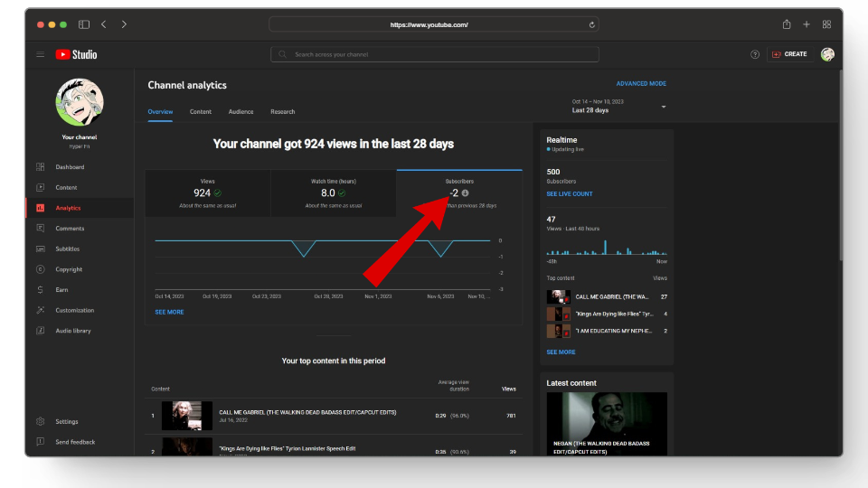Click in the channel search field
Viewport: 868px width, 488px height.
[x=434, y=54]
